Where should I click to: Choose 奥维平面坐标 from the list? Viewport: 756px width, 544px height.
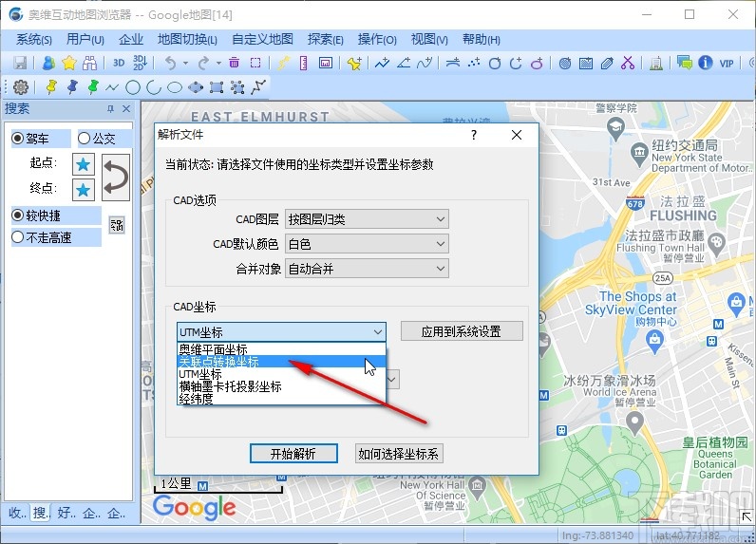pyautogui.click(x=281, y=348)
